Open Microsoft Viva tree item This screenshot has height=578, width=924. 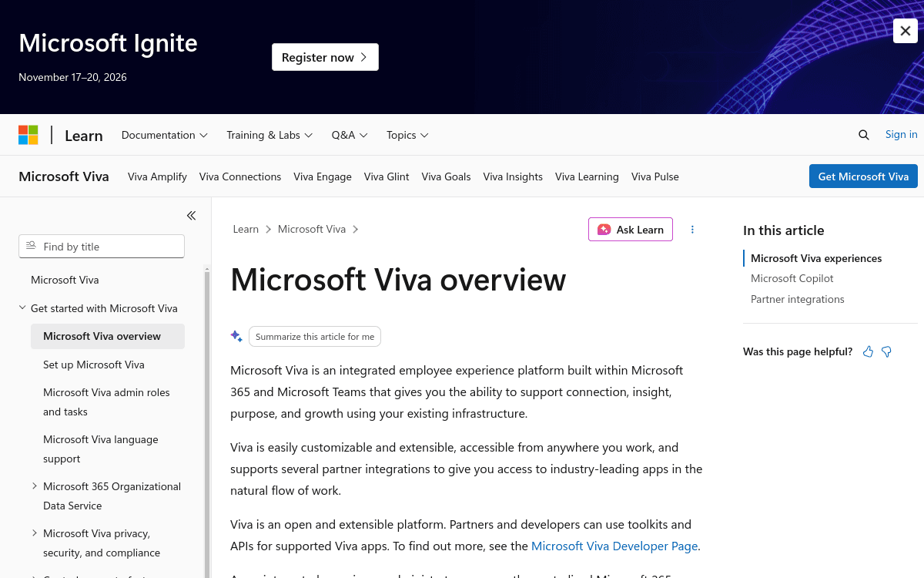[65, 280]
